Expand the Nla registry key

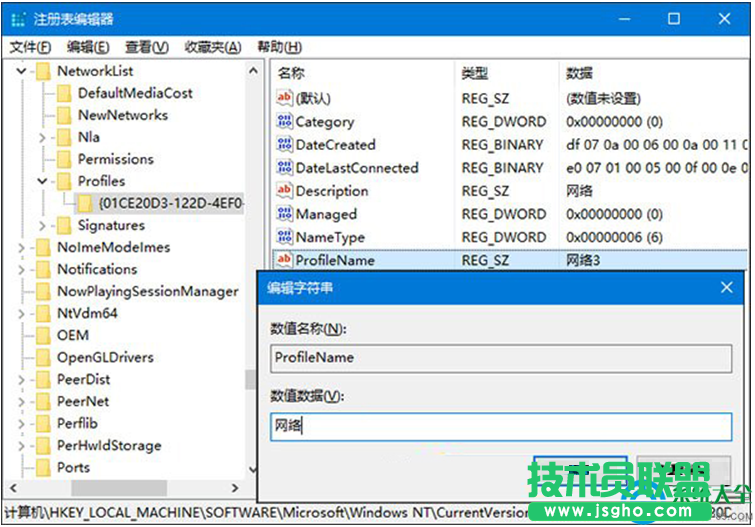pyautogui.click(x=43, y=137)
